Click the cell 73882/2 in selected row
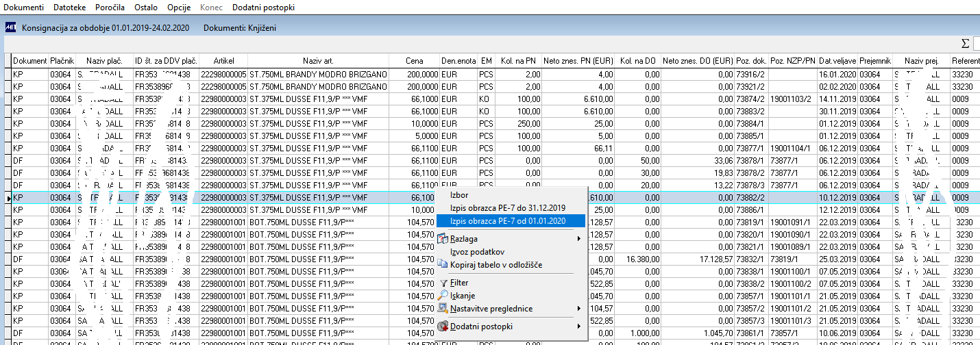The height and width of the screenshot is (345, 980). click(x=751, y=197)
